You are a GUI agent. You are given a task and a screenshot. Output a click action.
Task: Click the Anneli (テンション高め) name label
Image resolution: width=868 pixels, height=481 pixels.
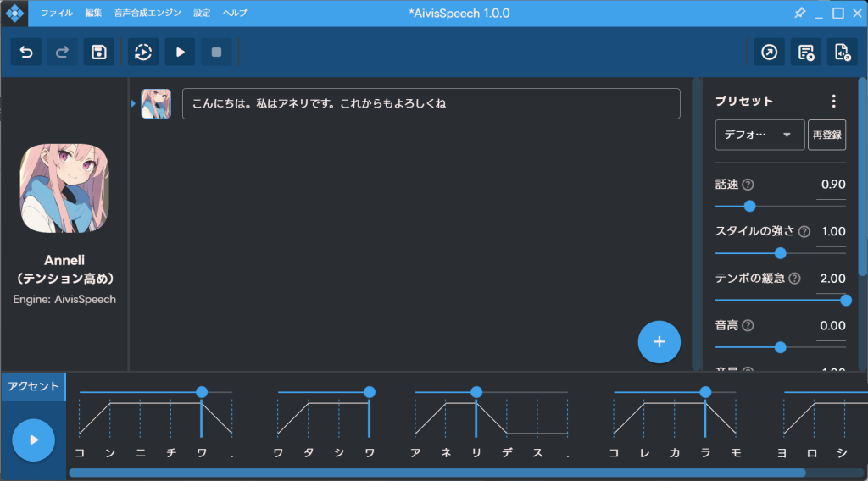pos(64,269)
